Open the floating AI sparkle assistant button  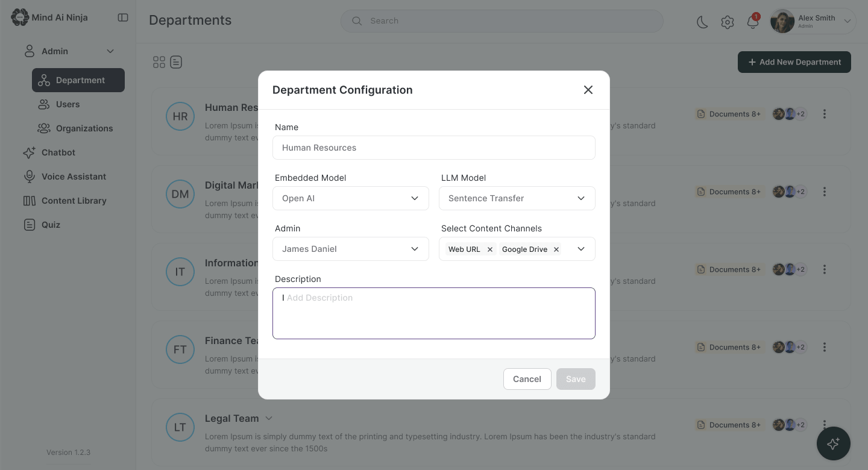[834, 443]
